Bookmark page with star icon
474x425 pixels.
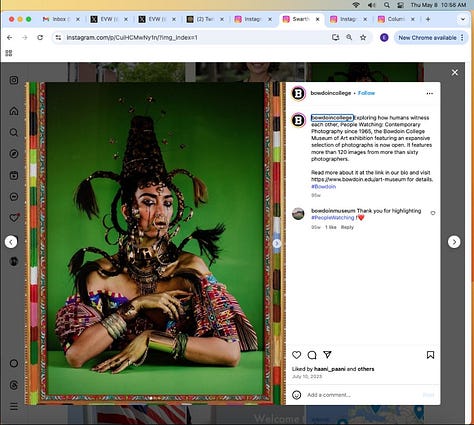pyautogui.click(x=363, y=38)
